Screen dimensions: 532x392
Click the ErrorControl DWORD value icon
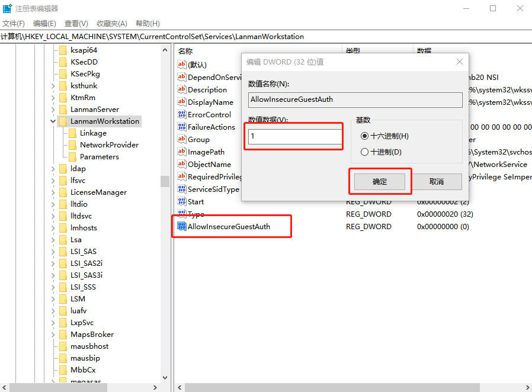[182, 114]
